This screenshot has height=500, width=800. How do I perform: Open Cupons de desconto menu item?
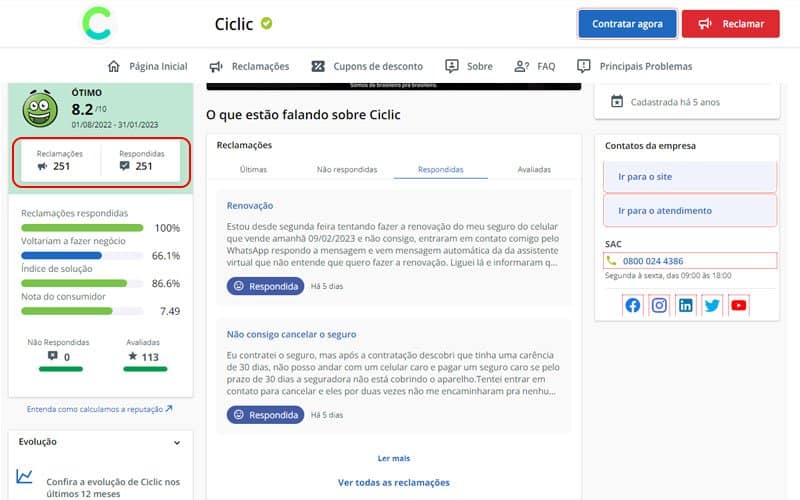tap(378, 66)
